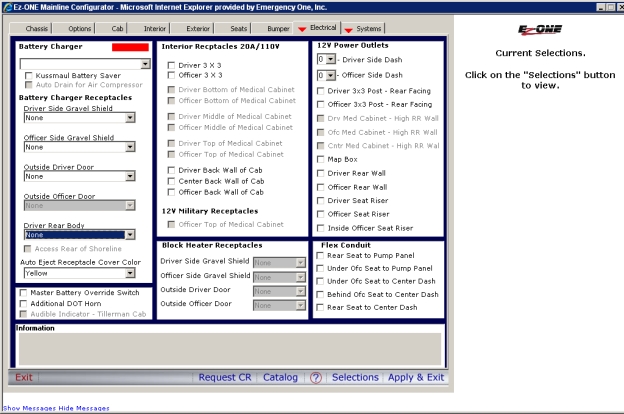This screenshot has height=414, width=624.
Task: Check Under Ofc Seat to Center Dash
Action: click(x=320, y=281)
